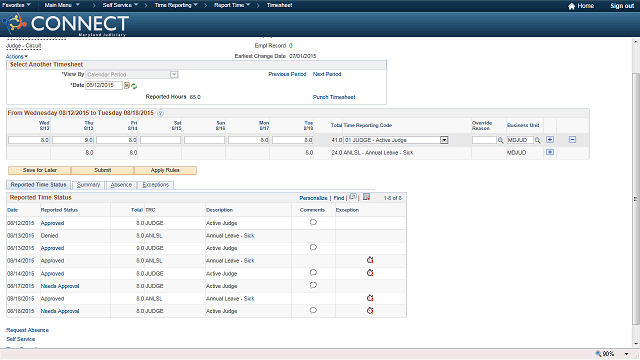Switch to Exceptions tab
The image size is (640, 360).
pyautogui.click(x=156, y=185)
